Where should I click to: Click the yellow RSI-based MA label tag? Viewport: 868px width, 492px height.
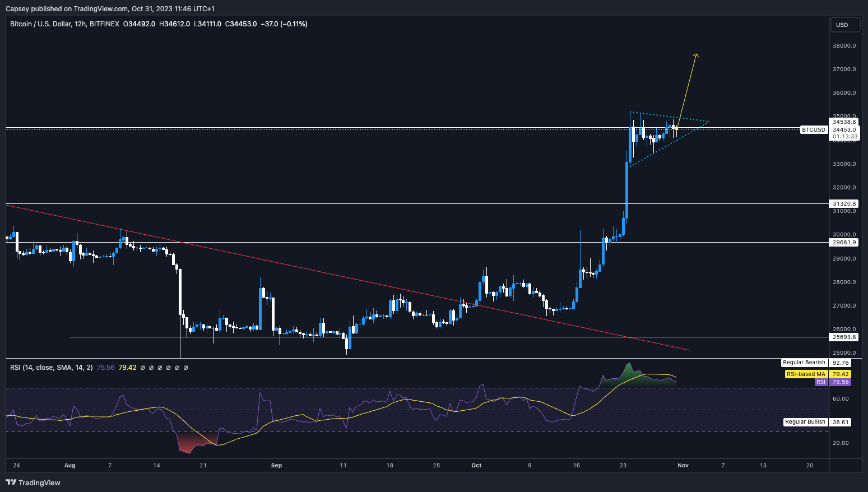(806, 374)
